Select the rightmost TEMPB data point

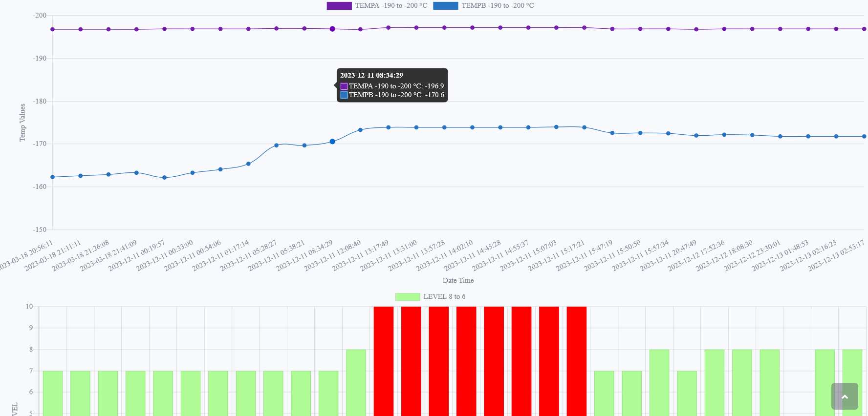tap(864, 136)
